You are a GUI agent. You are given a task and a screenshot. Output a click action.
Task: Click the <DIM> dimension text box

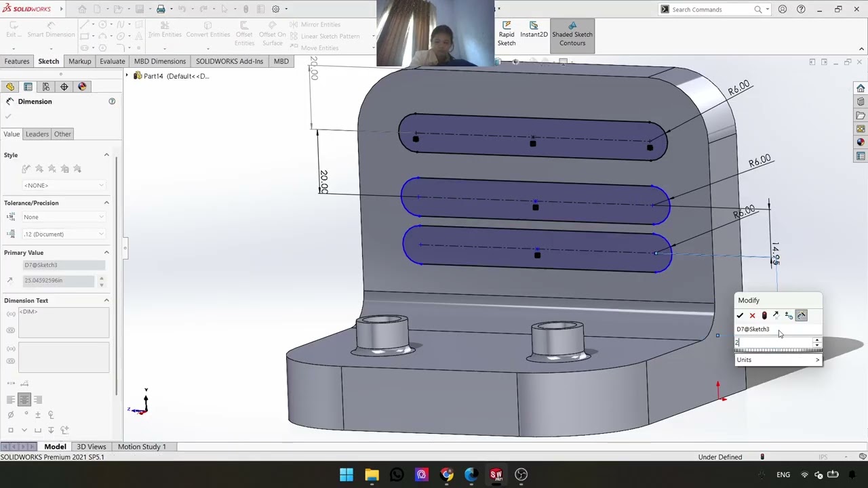64,323
